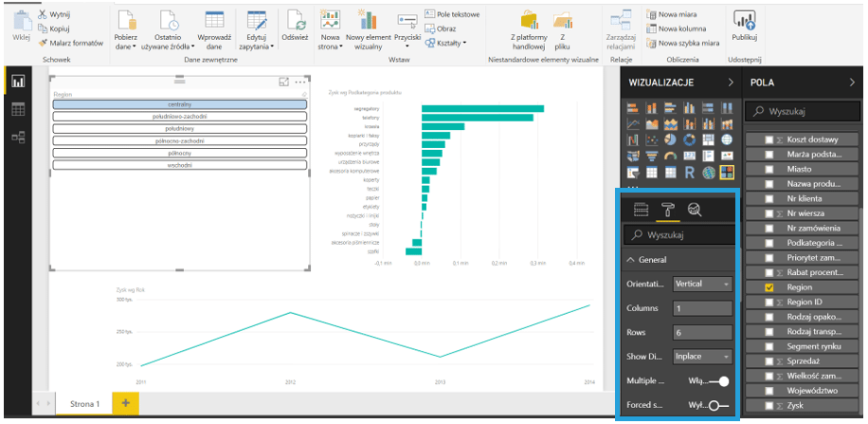This screenshot has height=424, width=868.
Task: Switch to the Strona 1 page tab
Action: coord(84,403)
